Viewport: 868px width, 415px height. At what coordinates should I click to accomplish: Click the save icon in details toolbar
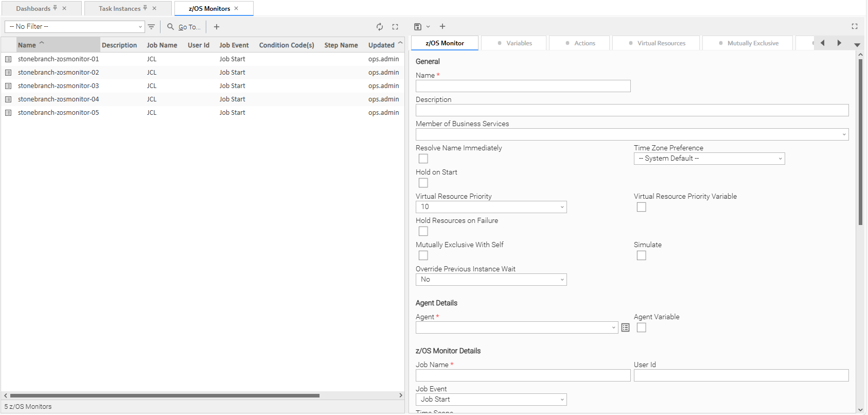(418, 27)
